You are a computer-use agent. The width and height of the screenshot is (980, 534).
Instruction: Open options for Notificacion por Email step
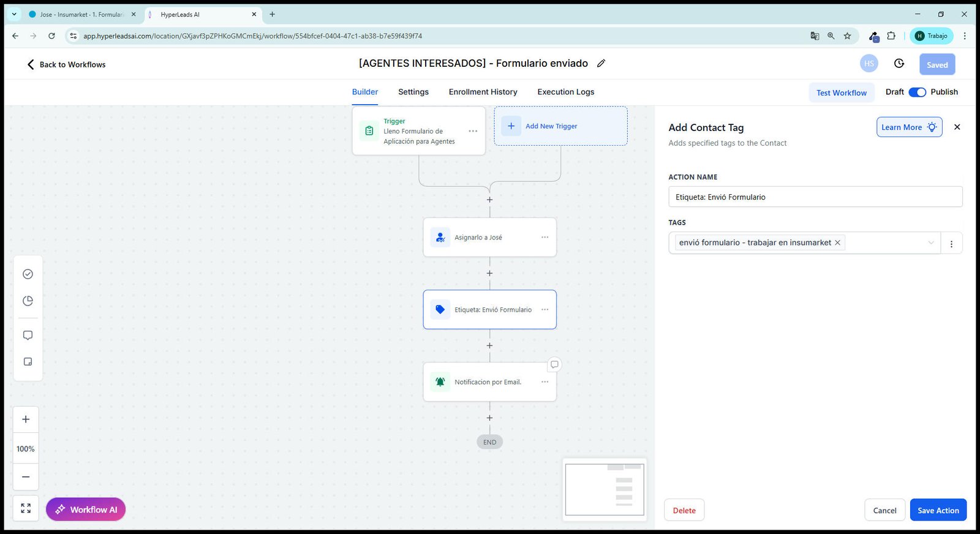(x=545, y=382)
